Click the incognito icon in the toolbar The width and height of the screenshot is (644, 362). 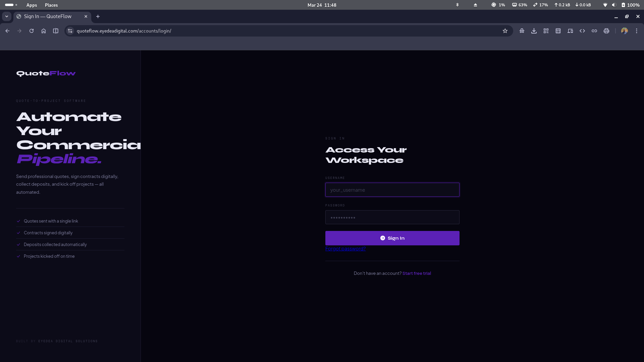tap(522, 31)
